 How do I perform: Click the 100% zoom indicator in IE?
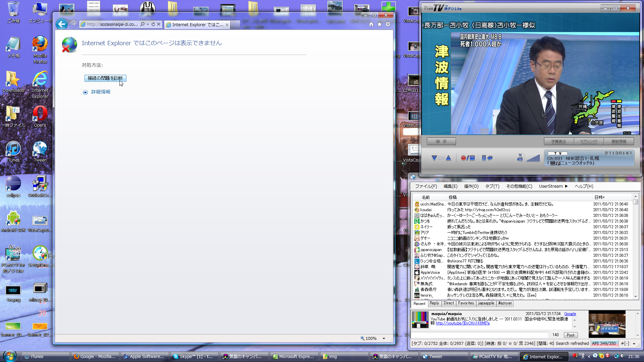tap(369, 339)
